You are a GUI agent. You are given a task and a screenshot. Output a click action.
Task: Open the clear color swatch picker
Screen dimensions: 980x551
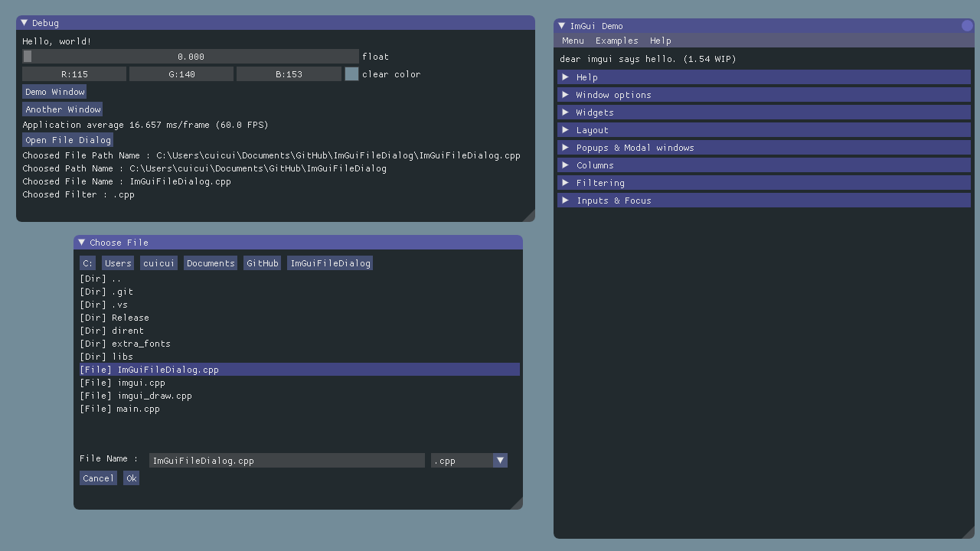351,74
